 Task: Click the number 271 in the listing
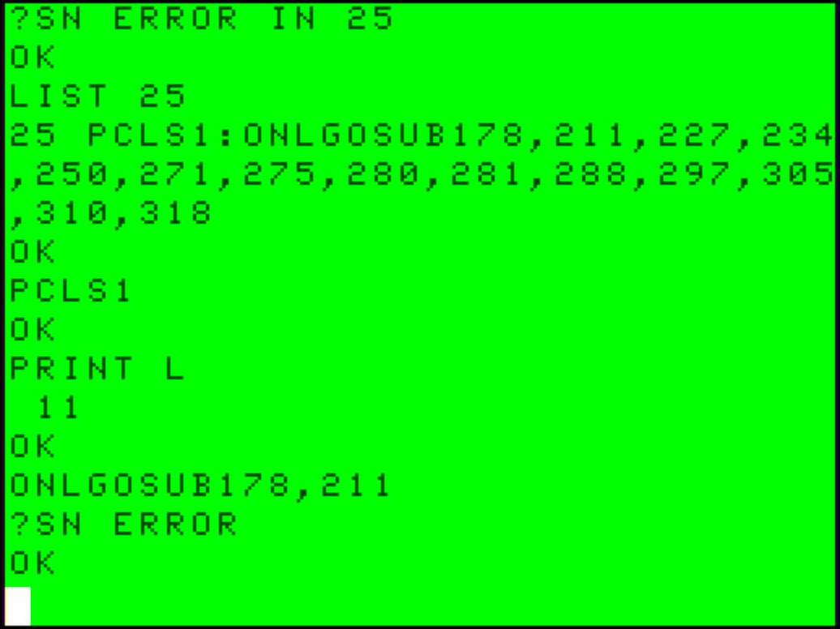pyautogui.click(x=175, y=174)
